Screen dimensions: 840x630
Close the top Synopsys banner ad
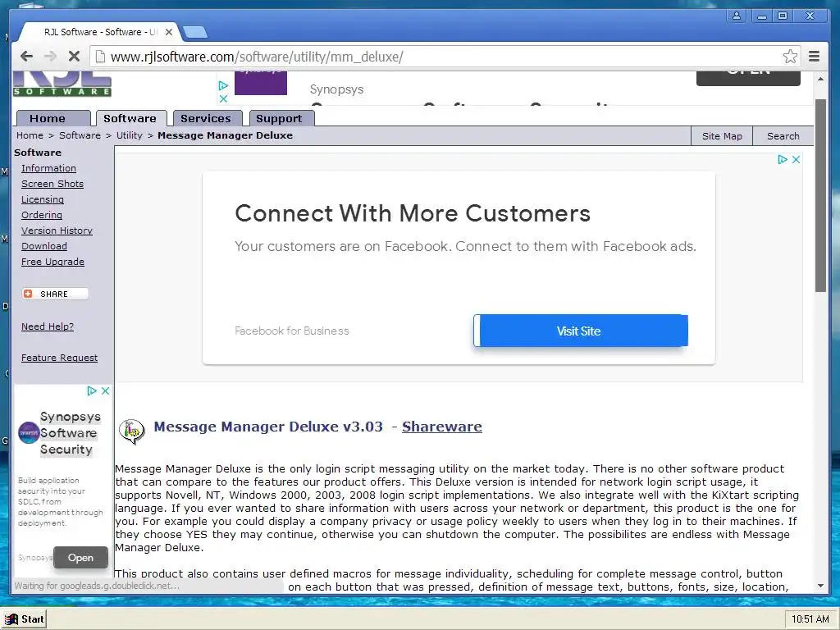pos(223,98)
